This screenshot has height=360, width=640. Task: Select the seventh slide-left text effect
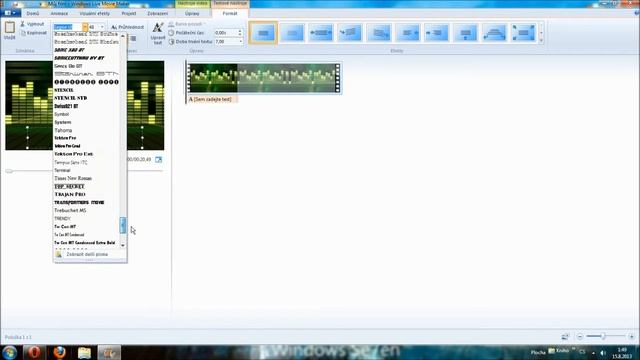[436, 33]
